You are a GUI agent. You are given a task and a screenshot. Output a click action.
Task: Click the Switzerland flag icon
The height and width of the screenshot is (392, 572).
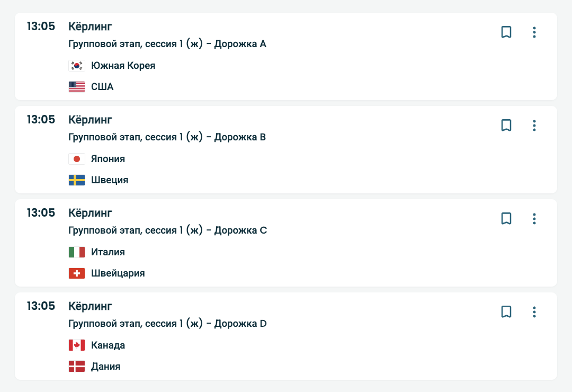coord(77,273)
